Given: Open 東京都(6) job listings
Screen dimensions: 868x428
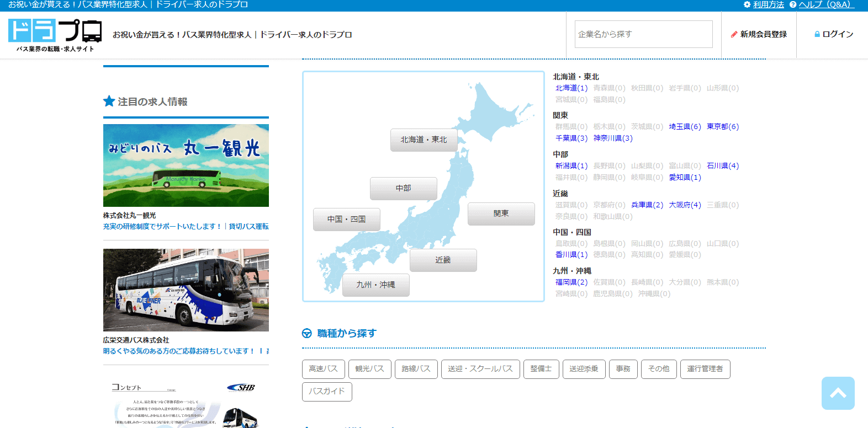Looking at the screenshot, I should [x=722, y=127].
